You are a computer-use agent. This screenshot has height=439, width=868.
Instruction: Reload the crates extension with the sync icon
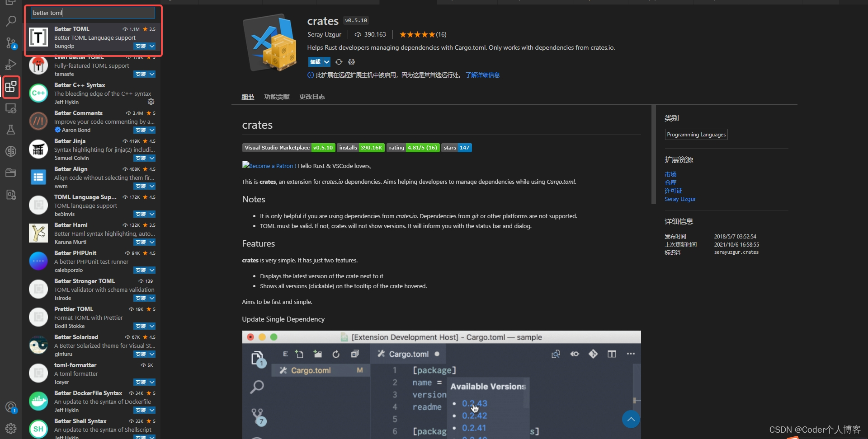point(339,62)
